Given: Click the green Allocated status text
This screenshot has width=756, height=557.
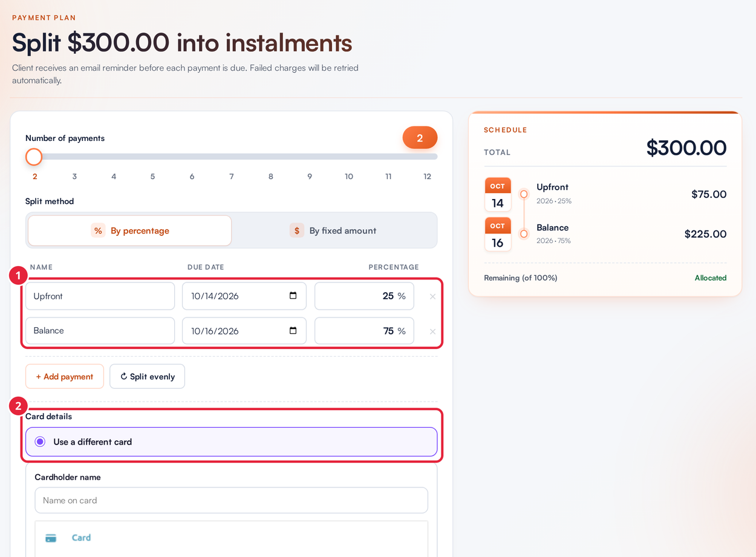Looking at the screenshot, I should click(x=711, y=278).
